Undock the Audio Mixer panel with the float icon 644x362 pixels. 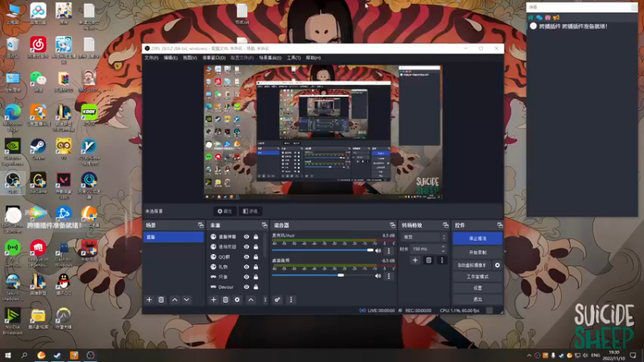click(x=392, y=225)
